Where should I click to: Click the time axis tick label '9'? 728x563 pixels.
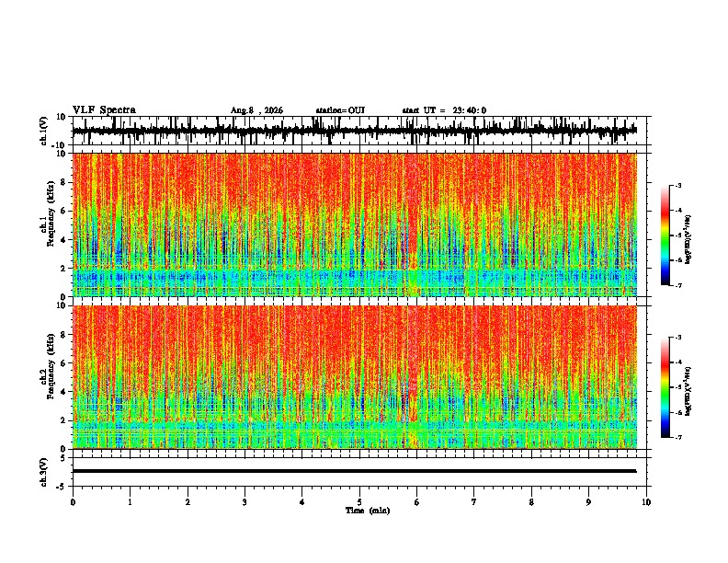coord(588,502)
